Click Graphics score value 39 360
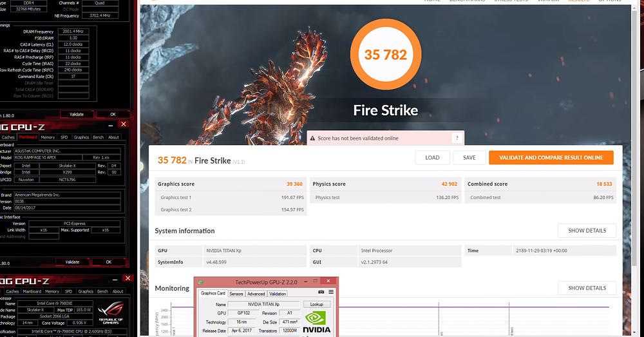 click(x=294, y=184)
